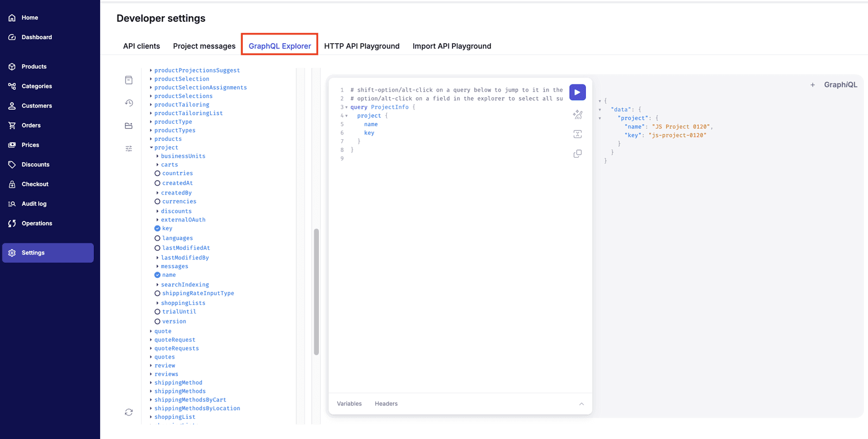The image size is (868, 439).
Task: Expand the shippingMethods query node
Action: pos(151,391)
